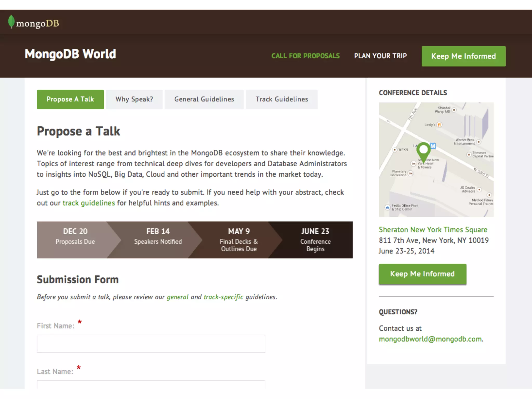The width and height of the screenshot is (532, 399).
Task: Click the address '811 7th Ave, New York, NY 10019'
Action: [x=434, y=240]
